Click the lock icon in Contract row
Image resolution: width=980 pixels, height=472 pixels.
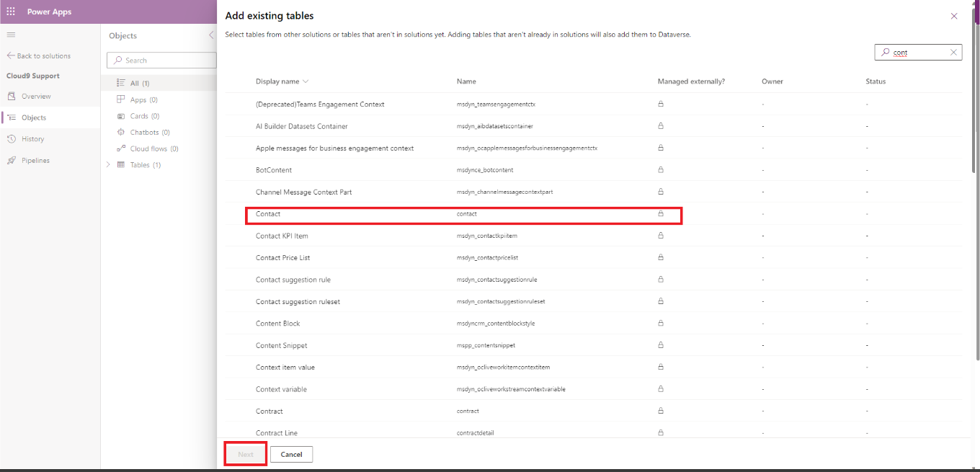pyautogui.click(x=661, y=411)
